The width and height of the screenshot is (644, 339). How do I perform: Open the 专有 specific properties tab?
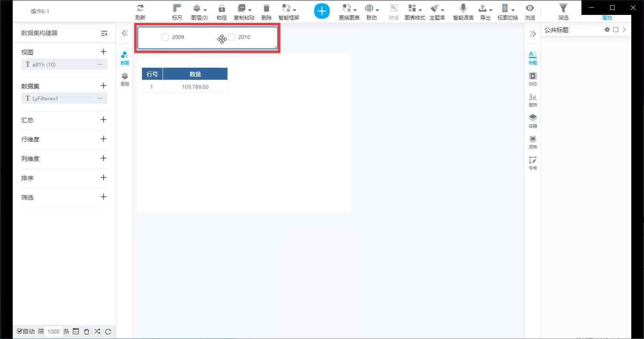[x=533, y=164]
